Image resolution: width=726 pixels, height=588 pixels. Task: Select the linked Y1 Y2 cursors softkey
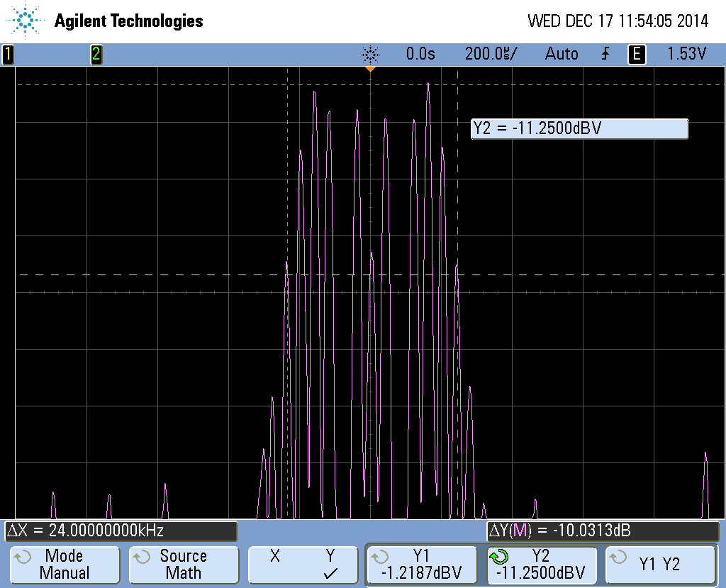click(x=659, y=565)
